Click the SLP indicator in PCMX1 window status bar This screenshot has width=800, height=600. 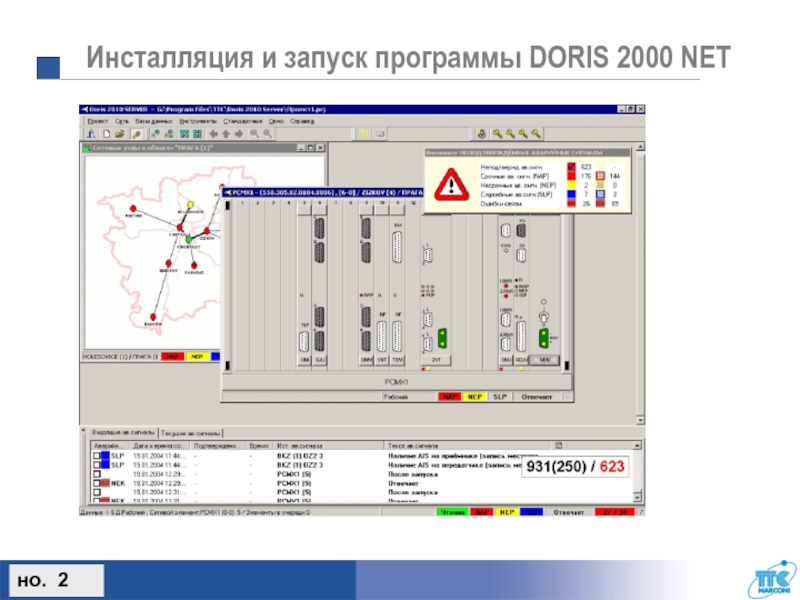click(499, 397)
